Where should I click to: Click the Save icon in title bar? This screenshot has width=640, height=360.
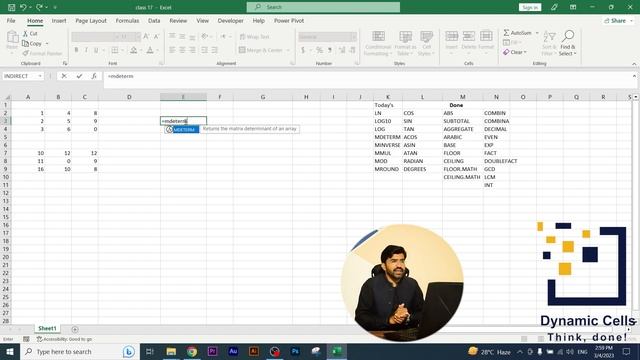pyautogui.click(x=11, y=7)
